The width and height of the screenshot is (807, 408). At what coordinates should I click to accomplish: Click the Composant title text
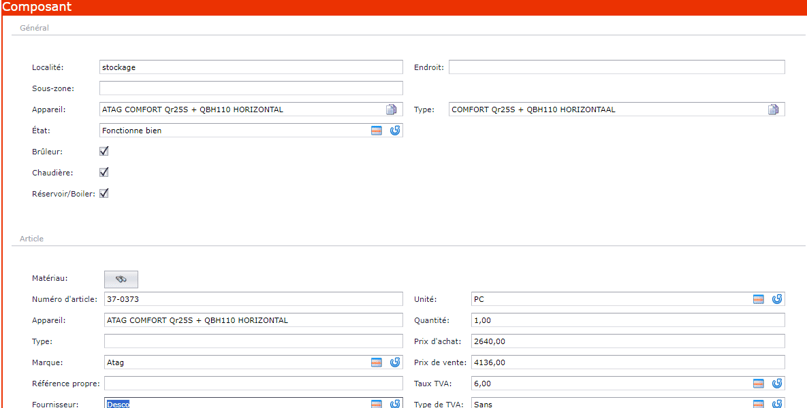coord(37,7)
